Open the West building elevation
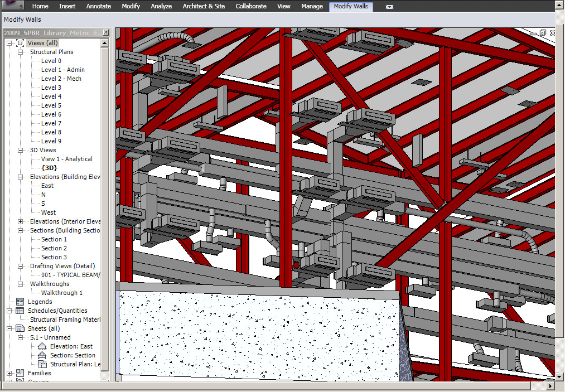This screenshot has height=392, width=565. click(49, 212)
